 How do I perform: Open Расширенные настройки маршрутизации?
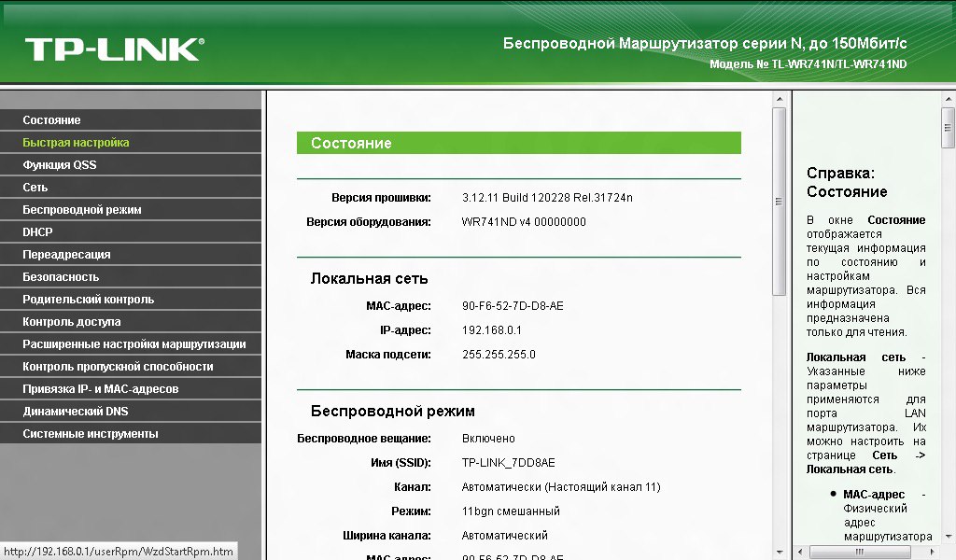coord(131,344)
